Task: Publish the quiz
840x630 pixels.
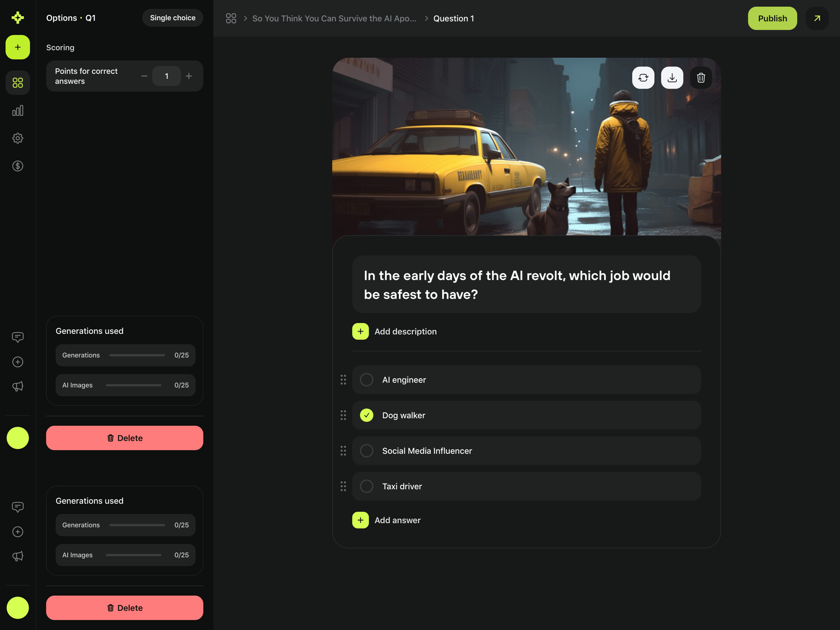Action: tap(772, 18)
